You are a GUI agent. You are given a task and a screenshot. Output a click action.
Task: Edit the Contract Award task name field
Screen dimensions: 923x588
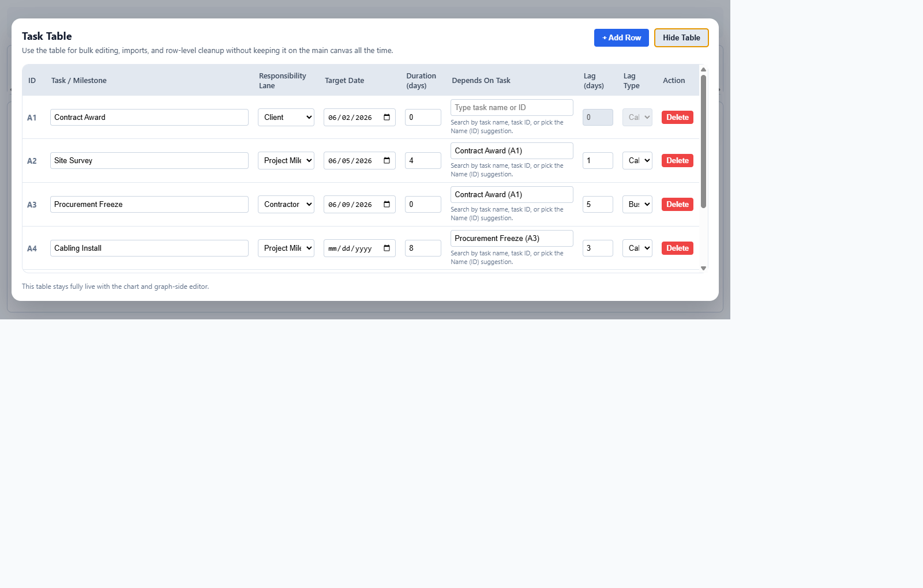coord(149,117)
